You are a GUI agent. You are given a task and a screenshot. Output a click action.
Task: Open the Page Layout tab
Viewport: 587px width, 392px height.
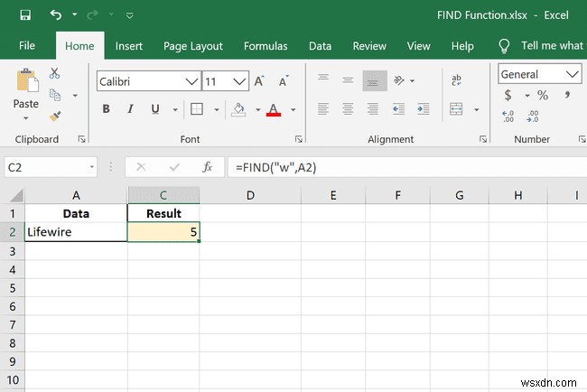pos(193,46)
